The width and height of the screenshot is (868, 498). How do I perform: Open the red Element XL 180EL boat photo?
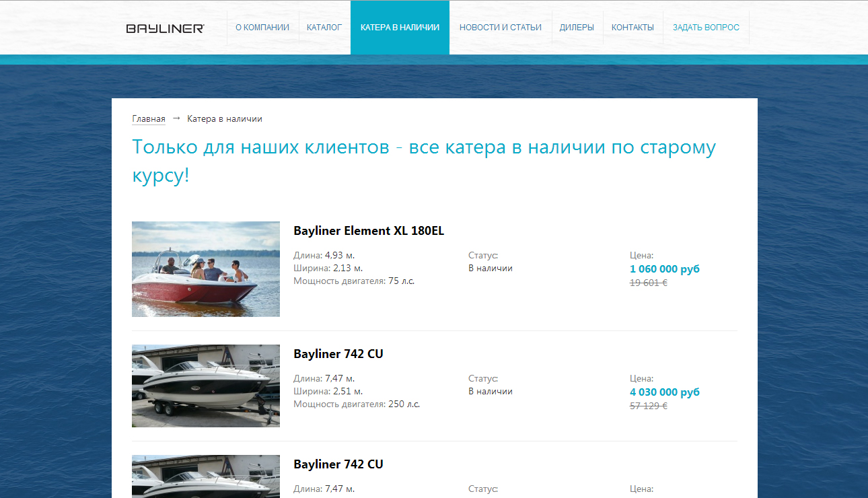point(206,269)
